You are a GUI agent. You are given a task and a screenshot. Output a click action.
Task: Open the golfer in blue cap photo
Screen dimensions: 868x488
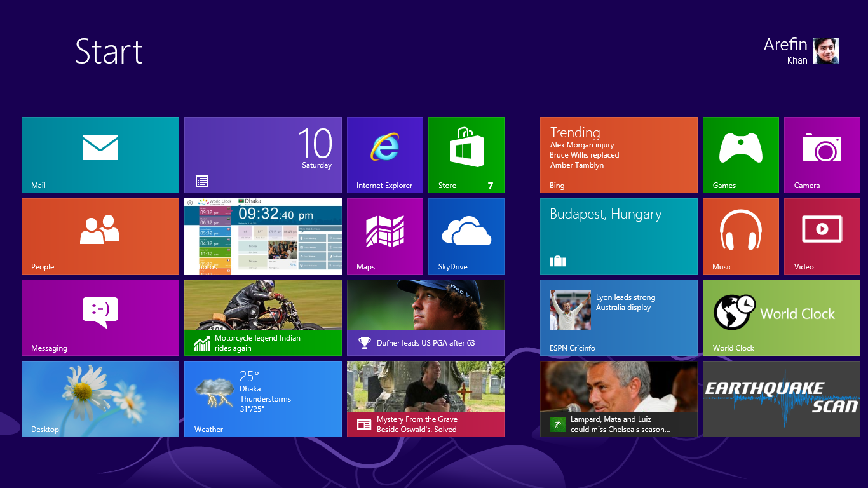pyautogui.click(x=426, y=305)
